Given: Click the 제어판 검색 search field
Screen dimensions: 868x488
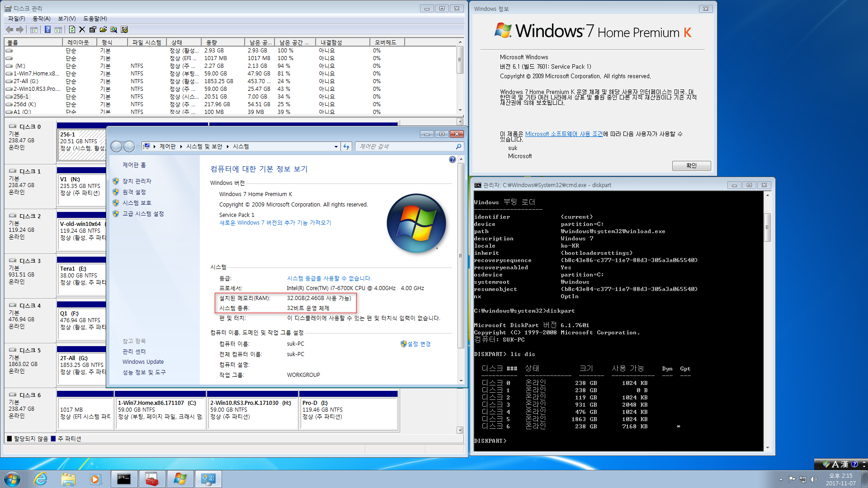Looking at the screenshot, I should click(406, 146).
